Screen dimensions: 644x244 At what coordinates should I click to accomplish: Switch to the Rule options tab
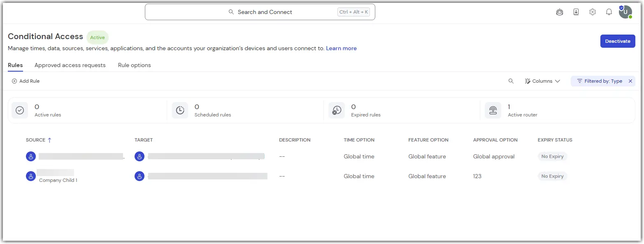(135, 65)
